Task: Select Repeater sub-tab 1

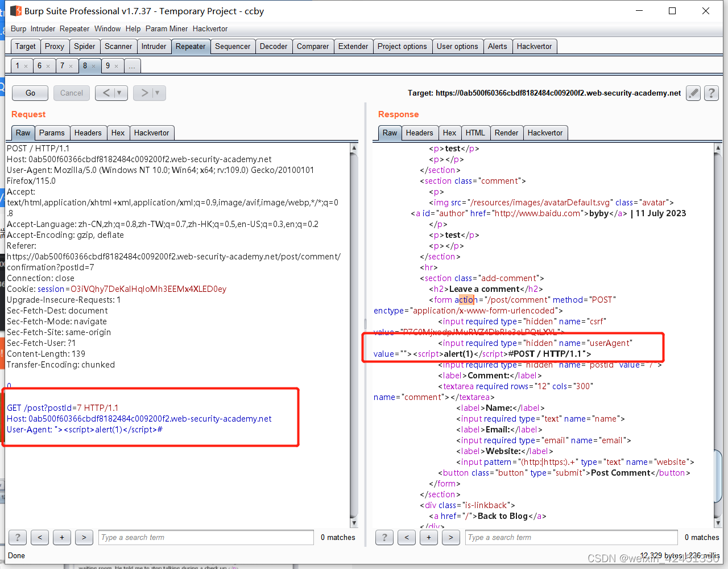Action: (x=18, y=65)
